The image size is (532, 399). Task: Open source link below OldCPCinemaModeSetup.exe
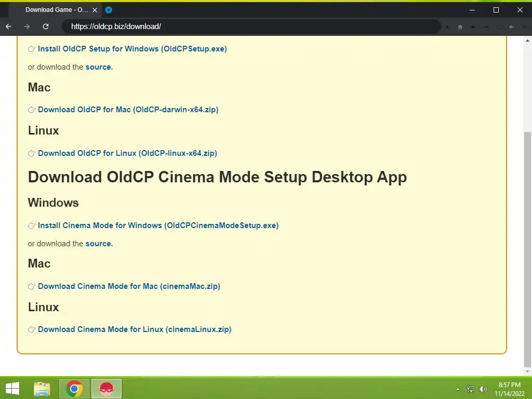pyautogui.click(x=98, y=244)
